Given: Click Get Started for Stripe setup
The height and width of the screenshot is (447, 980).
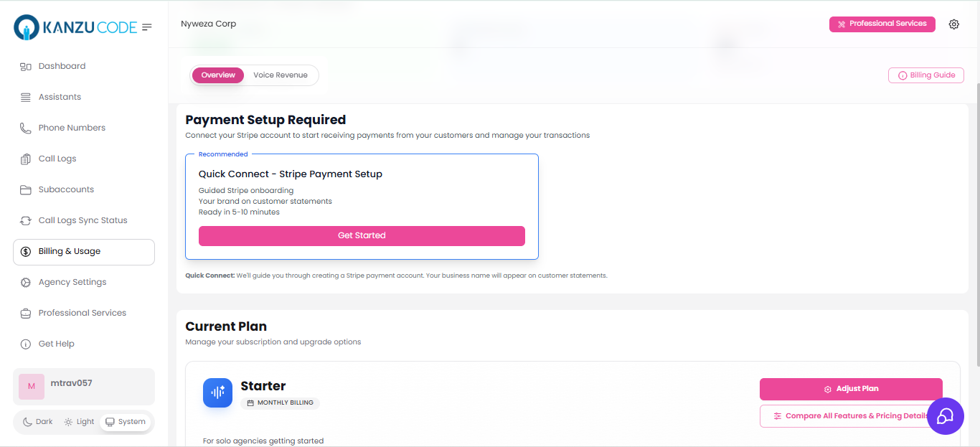Looking at the screenshot, I should click(362, 235).
